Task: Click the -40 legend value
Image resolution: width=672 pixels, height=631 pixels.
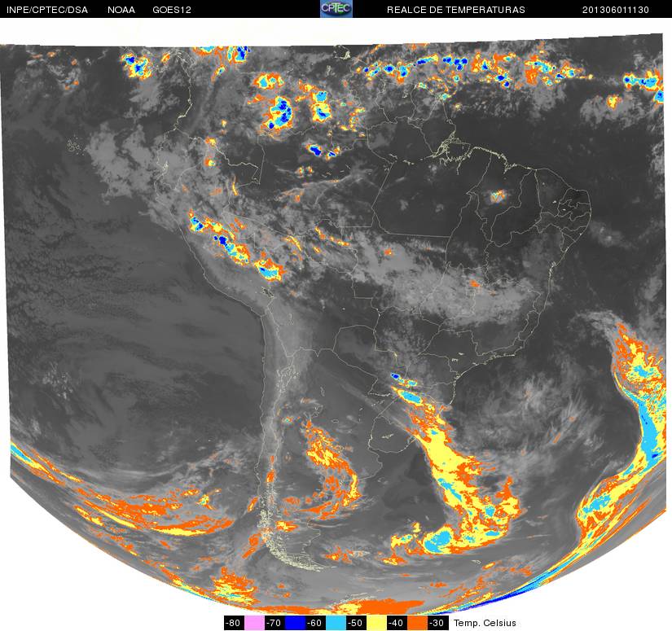Action: pos(397,623)
